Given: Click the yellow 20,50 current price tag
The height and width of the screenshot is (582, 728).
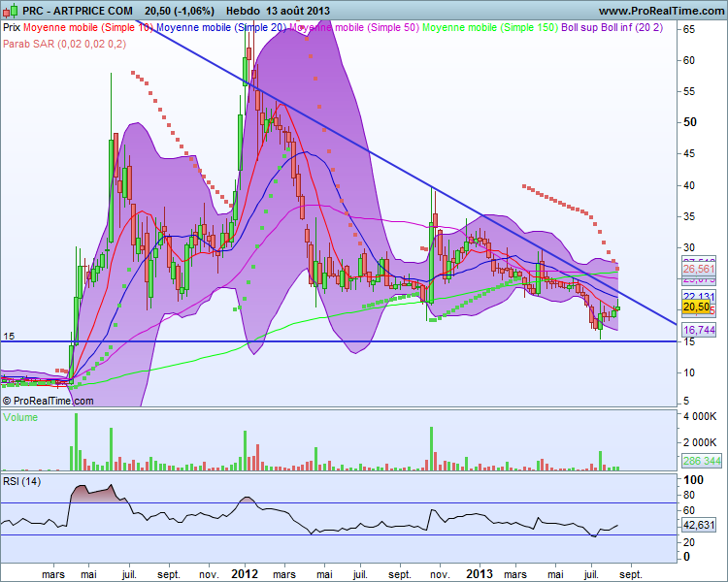Looking at the screenshot, I should 696,307.
